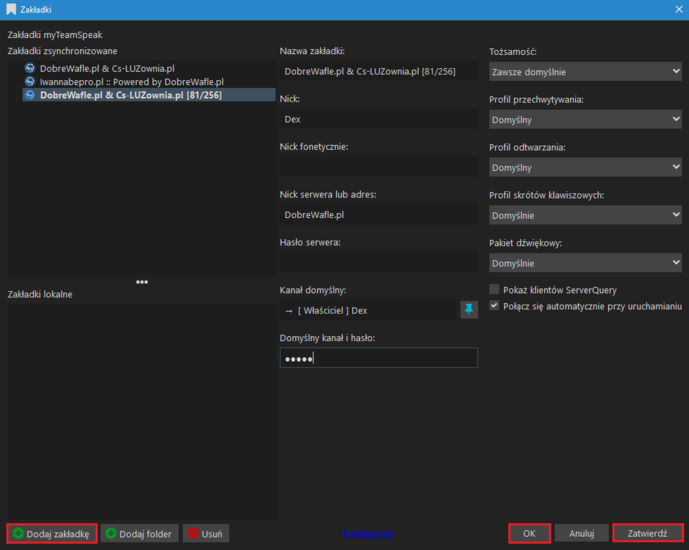Click the server icon of first DobreWafle.pl bookmark
Image resolution: width=689 pixels, height=550 pixels.
(30, 68)
